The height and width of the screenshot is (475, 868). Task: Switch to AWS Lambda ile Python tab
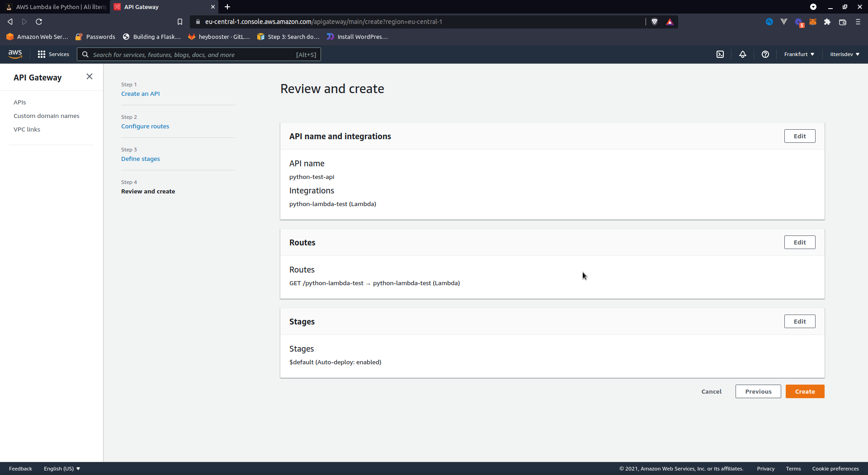click(57, 7)
